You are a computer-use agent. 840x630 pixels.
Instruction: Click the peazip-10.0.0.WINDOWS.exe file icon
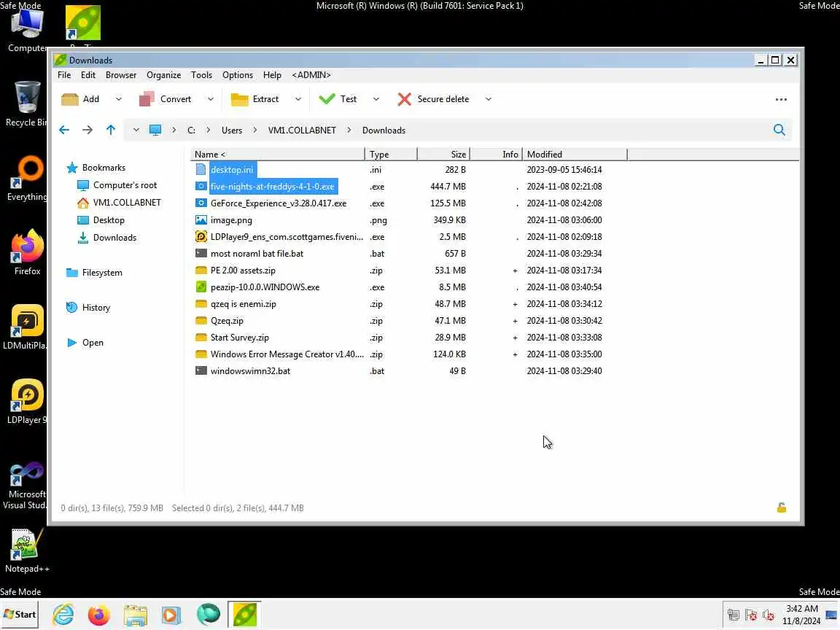(x=201, y=287)
